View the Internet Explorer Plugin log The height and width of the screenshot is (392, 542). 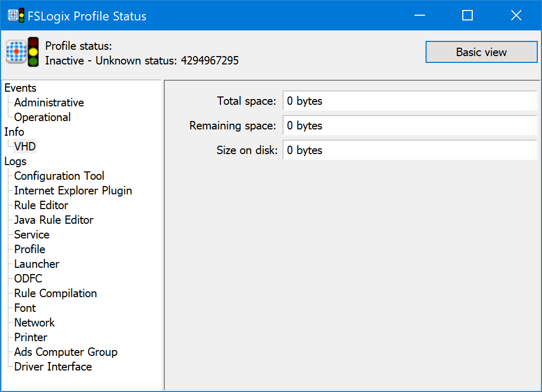(x=73, y=190)
